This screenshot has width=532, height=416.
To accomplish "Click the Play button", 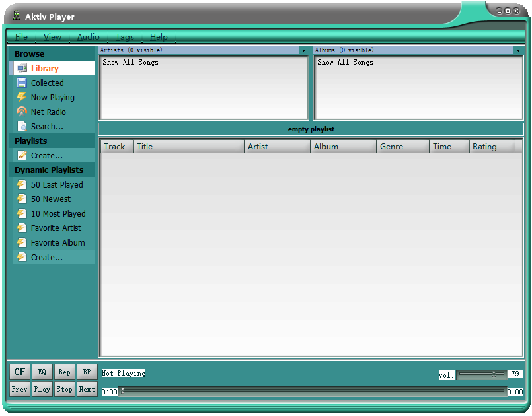I will (42, 389).
